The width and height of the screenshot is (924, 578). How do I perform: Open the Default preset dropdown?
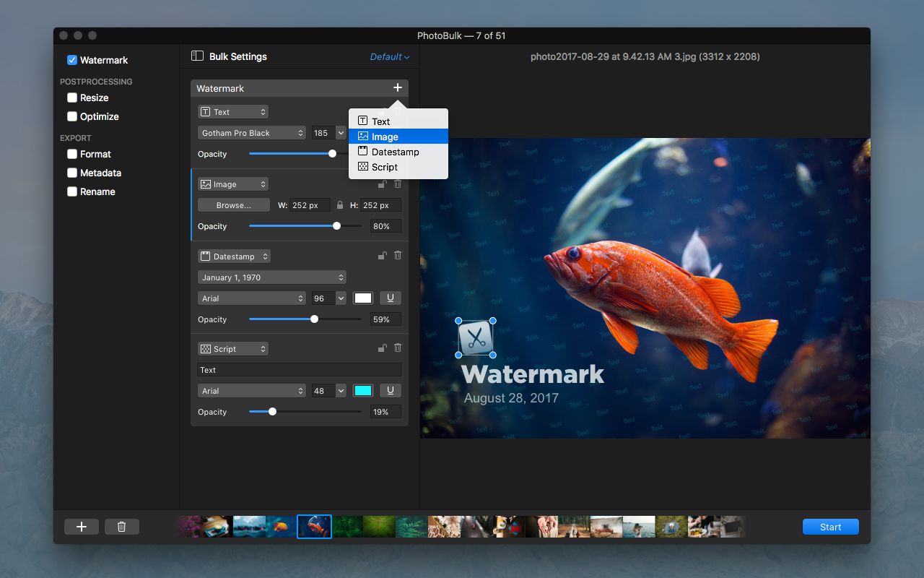(390, 57)
